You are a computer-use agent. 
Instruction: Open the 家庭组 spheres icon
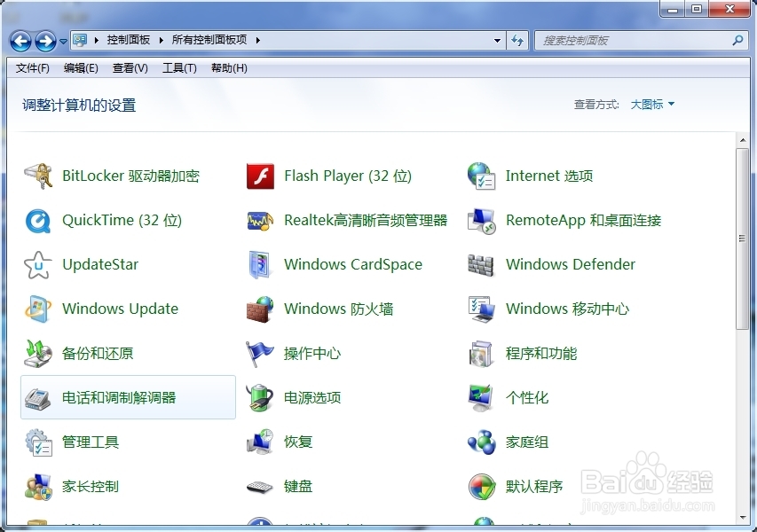click(x=481, y=442)
